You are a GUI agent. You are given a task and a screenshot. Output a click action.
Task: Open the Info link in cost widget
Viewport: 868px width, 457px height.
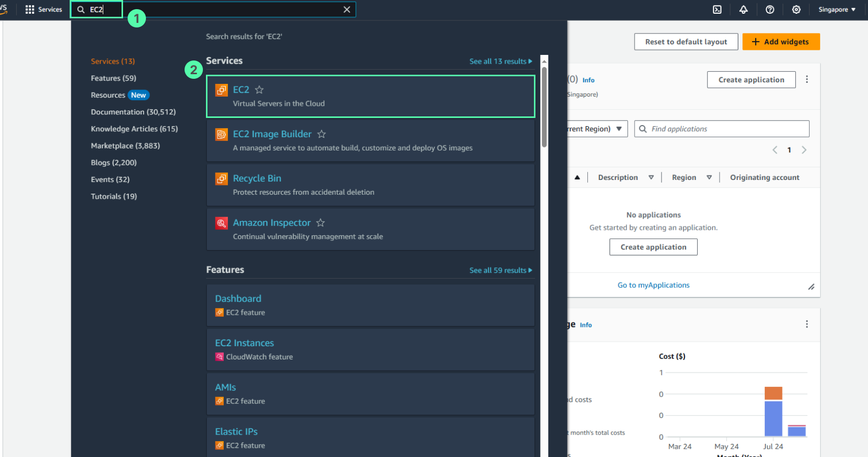pyautogui.click(x=586, y=325)
